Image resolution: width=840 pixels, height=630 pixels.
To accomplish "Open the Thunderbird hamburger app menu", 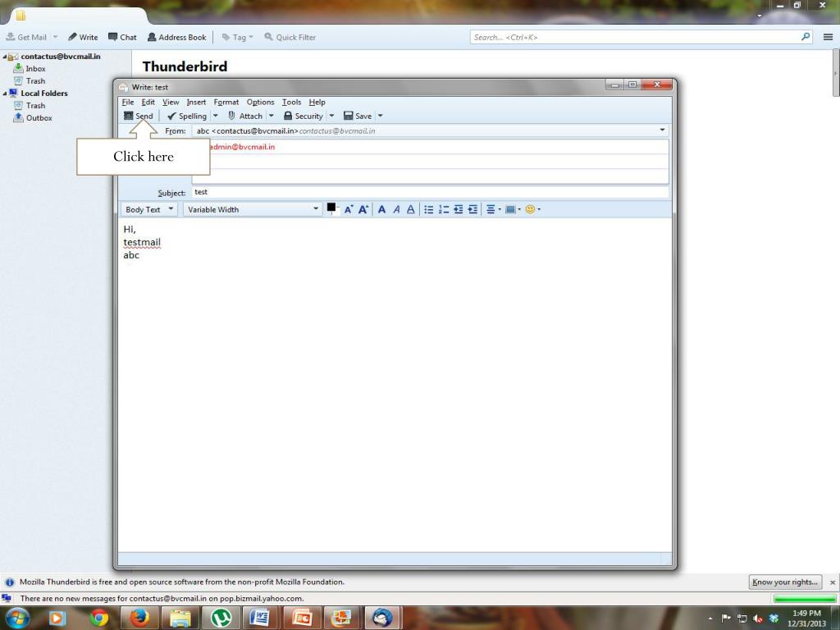I will [828, 37].
